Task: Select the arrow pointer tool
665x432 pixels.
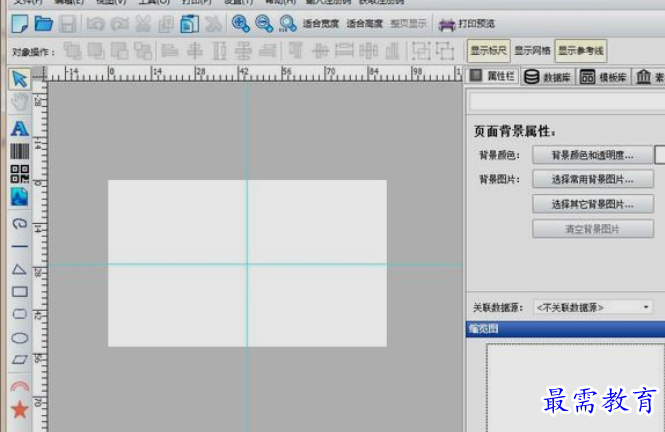Action: click(20, 79)
